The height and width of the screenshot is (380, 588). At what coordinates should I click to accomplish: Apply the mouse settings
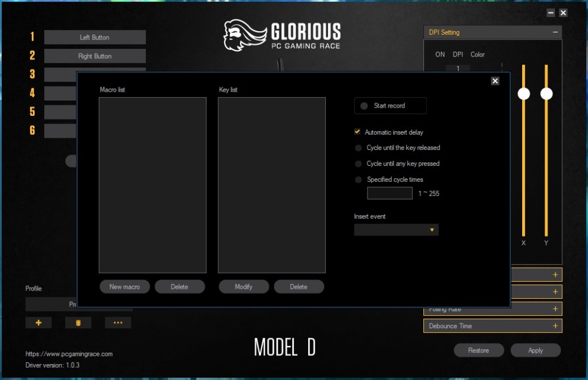(536, 351)
